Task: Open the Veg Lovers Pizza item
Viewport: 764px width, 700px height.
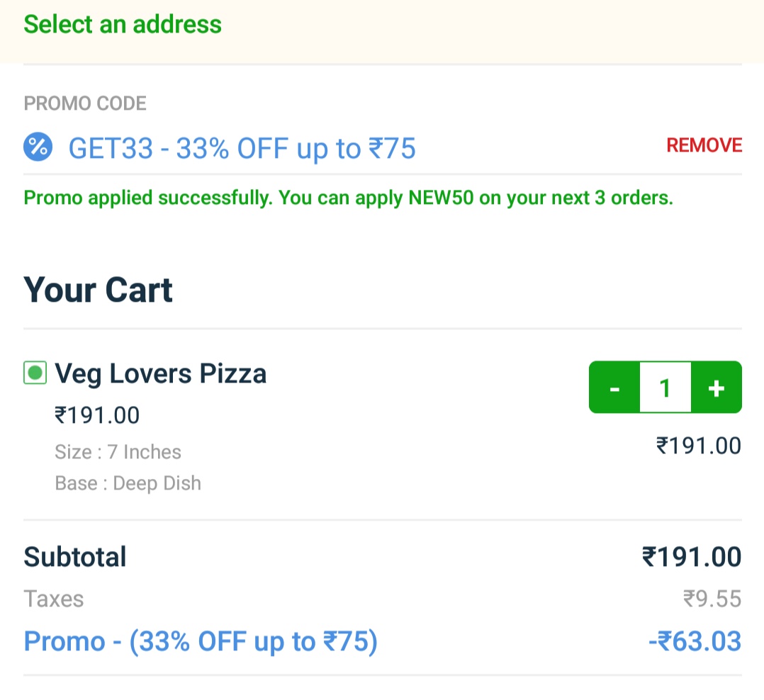Action: pos(161,373)
